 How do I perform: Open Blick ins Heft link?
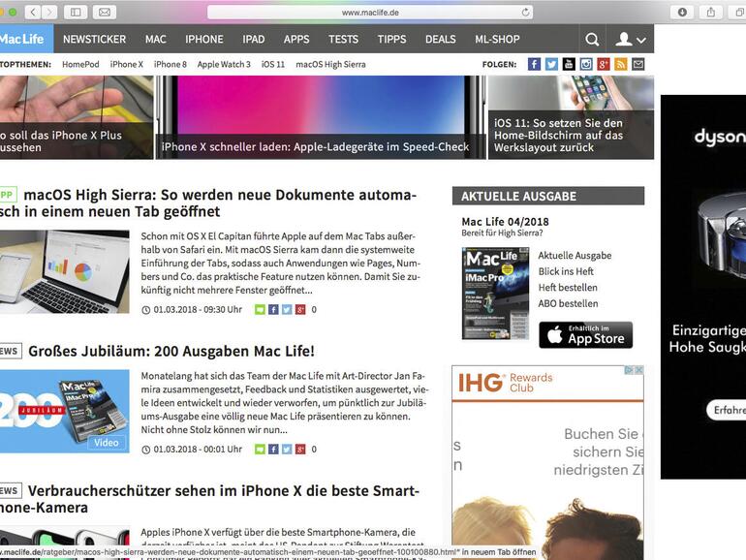pyautogui.click(x=566, y=271)
